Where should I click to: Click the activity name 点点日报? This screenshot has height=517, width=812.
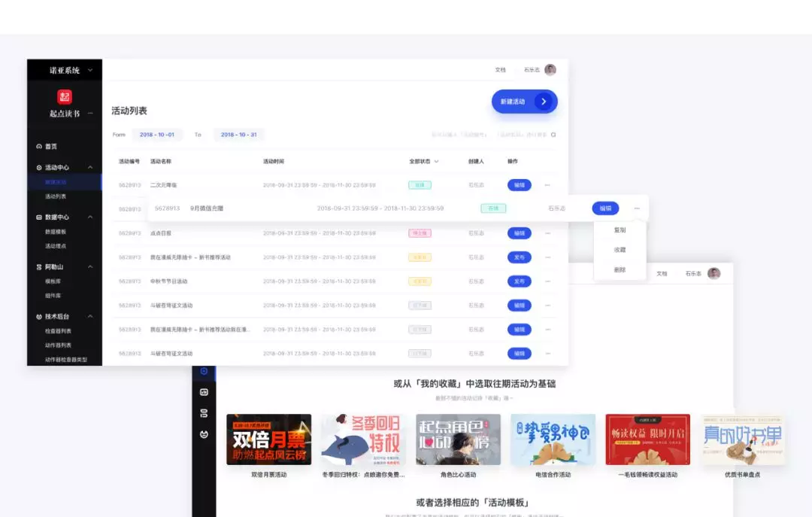tap(161, 233)
